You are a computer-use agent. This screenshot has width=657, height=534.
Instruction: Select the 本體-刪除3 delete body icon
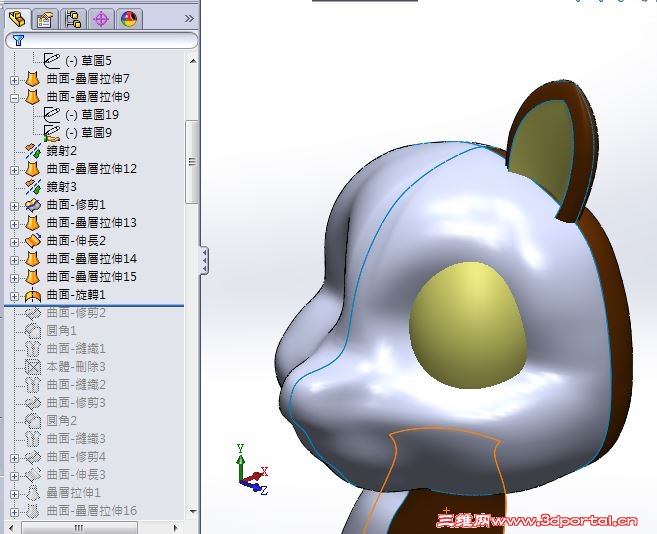click(33, 367)
